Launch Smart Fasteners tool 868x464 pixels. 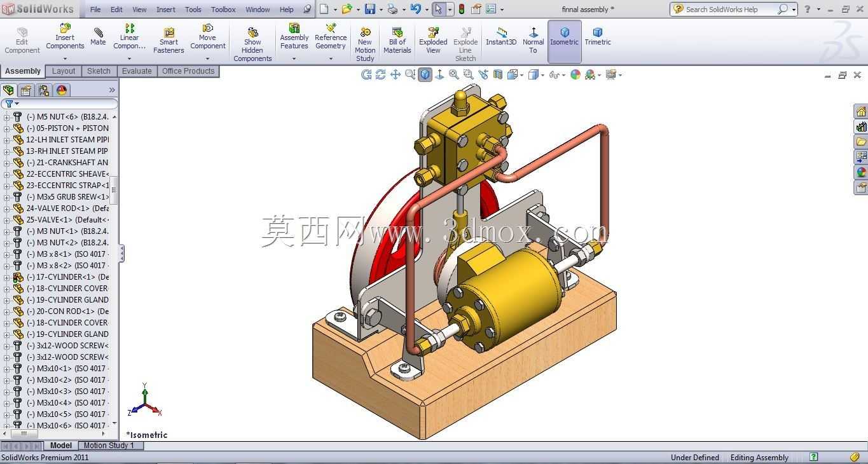point(169,41)
